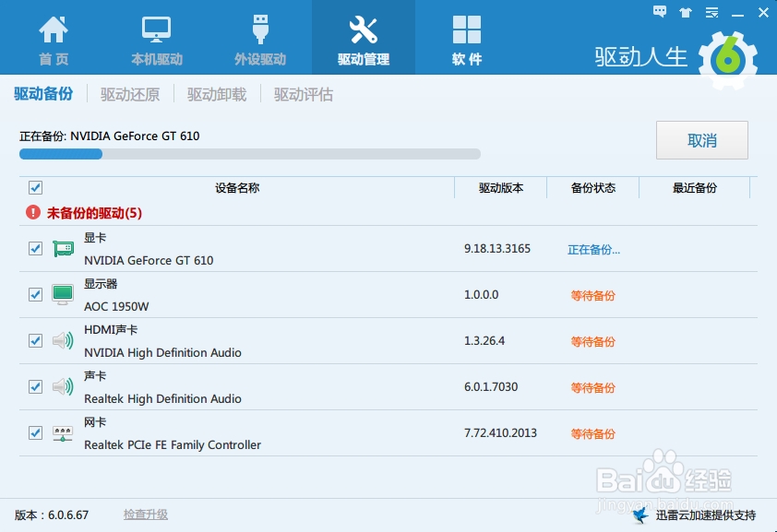The height and width of the screenshot is (532, 777).
Task: Uncheck the Realtek High Definition Audio checkbox
Action: tap(35, 386)
